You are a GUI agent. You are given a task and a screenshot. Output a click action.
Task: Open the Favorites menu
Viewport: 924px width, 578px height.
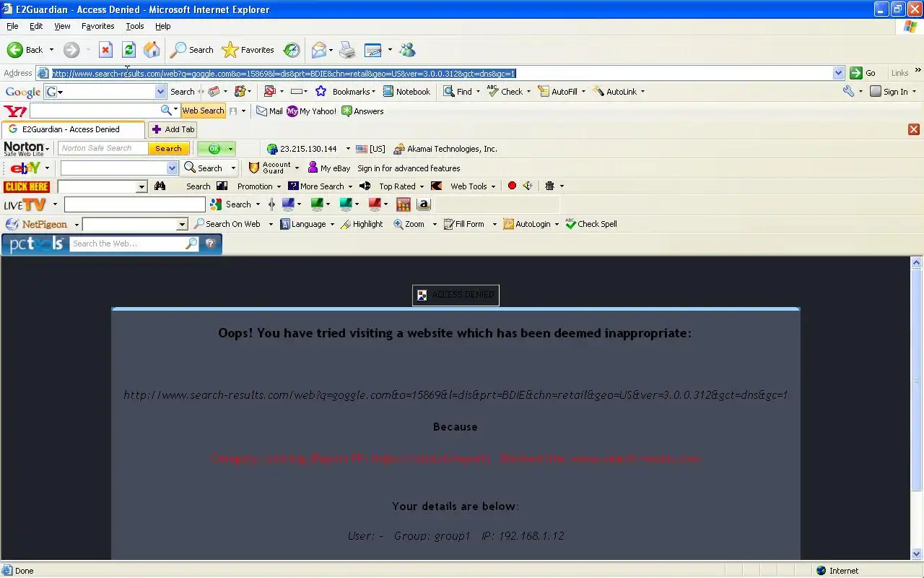click(x=97, y=26)
